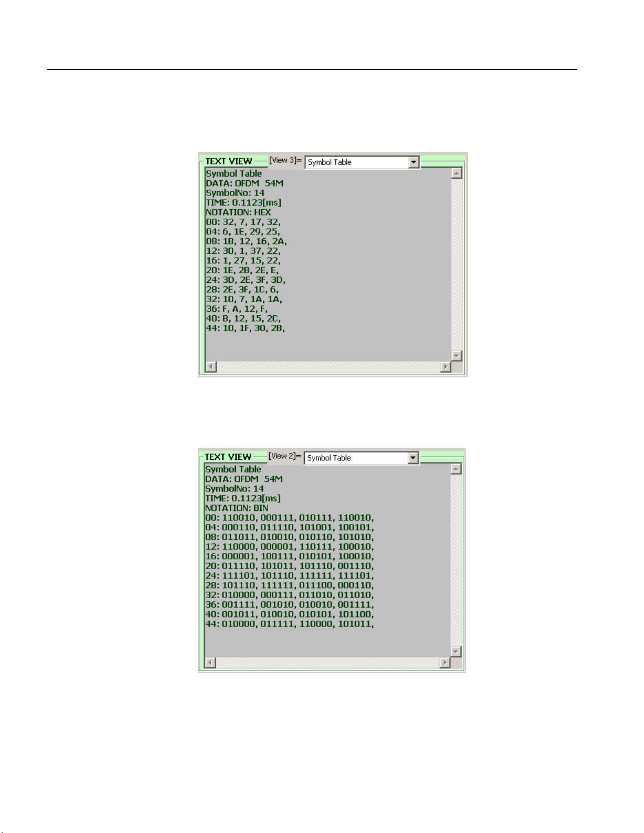
Task: Click the NOTATION: BIN line
Action: (237, 508)
